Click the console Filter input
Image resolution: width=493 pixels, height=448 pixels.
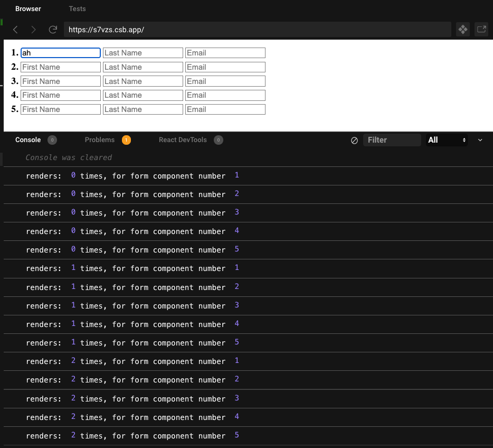click(392, 140)
